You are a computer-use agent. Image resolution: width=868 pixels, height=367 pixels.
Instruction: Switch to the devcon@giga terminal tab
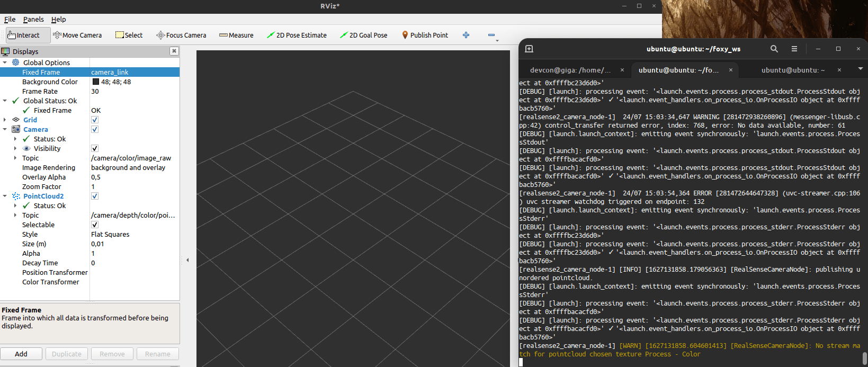point(570,70)
